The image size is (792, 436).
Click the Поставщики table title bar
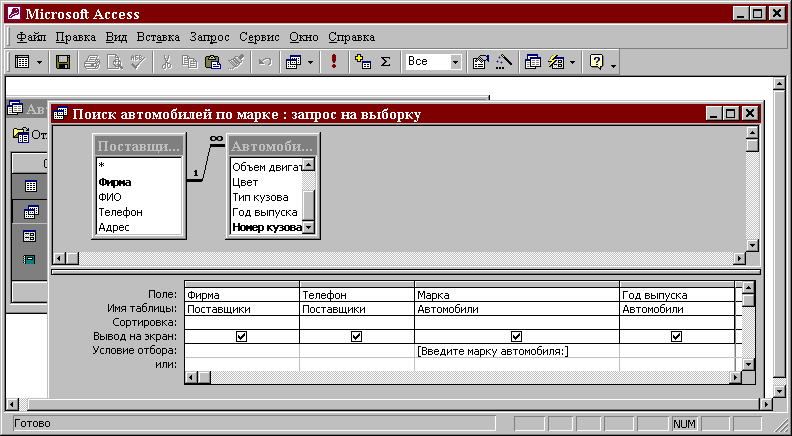pos(138,147)
